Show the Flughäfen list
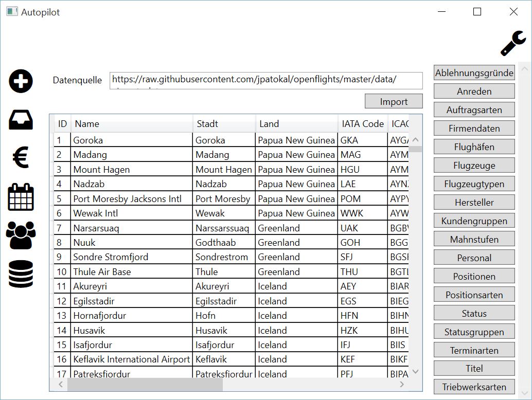Screen dimensions: 532x400 (x=474, y=147)
